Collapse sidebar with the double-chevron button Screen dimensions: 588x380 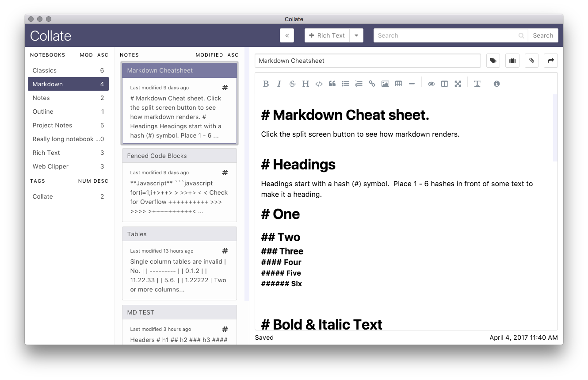[x=287, y=35]
